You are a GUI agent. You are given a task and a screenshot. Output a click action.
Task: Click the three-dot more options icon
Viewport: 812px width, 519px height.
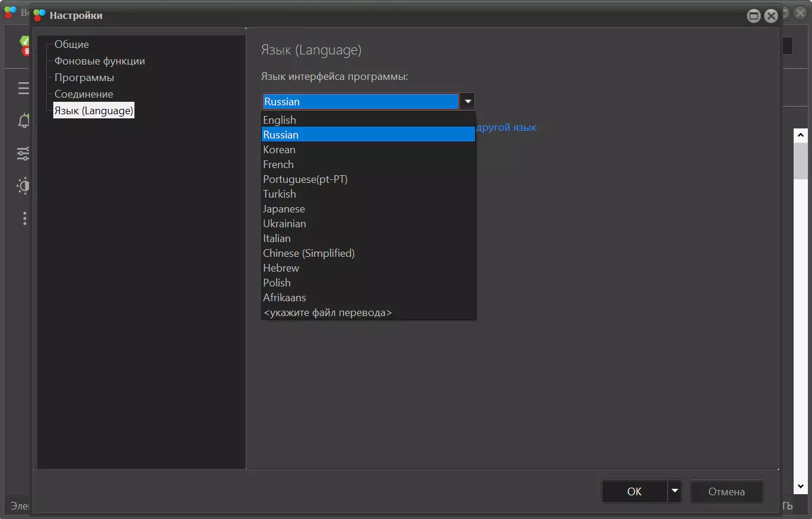(24, 218)
